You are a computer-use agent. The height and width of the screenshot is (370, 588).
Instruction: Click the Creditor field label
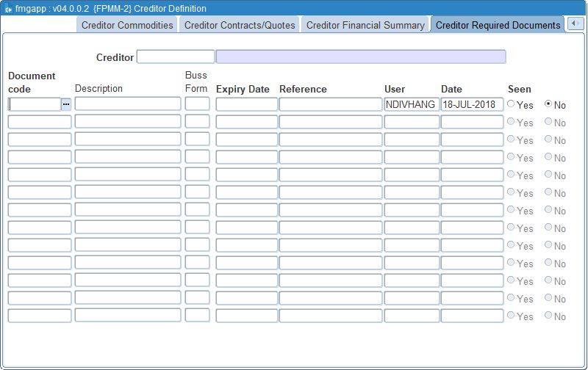coord(115,57)
